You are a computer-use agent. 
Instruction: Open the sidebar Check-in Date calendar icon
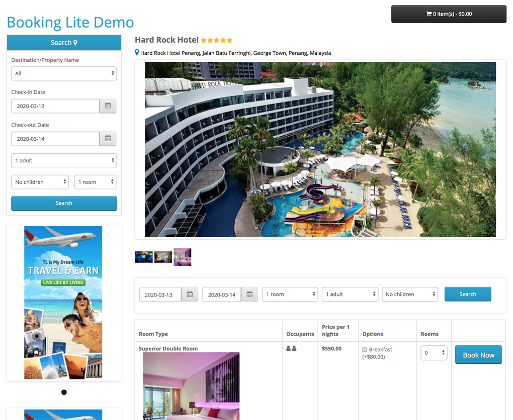[x=108, y=106]
